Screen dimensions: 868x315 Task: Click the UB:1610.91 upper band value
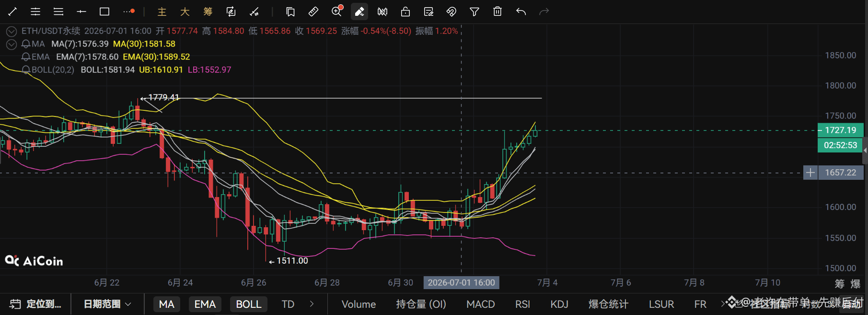coord(161,70)
